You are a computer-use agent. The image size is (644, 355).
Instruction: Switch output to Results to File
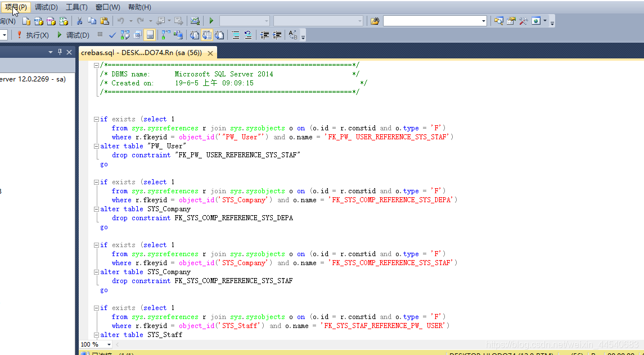click(x=220, y=35)
